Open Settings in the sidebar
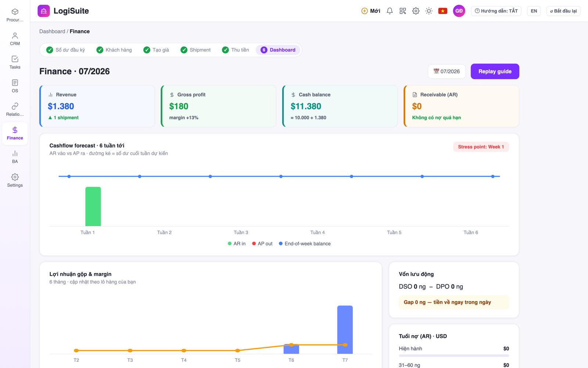This screenshot has width=588, height=368. [15, 180]
